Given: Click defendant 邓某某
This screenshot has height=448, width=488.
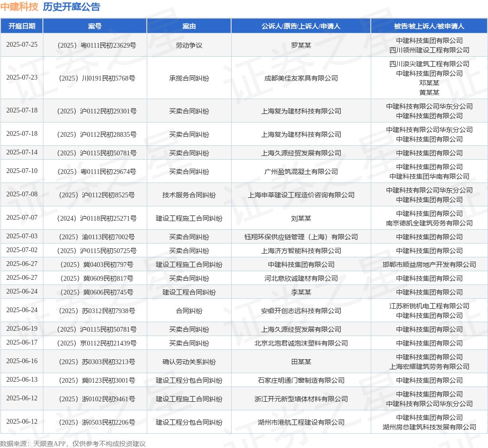Looking at the screenshot, I should [429, 83].
